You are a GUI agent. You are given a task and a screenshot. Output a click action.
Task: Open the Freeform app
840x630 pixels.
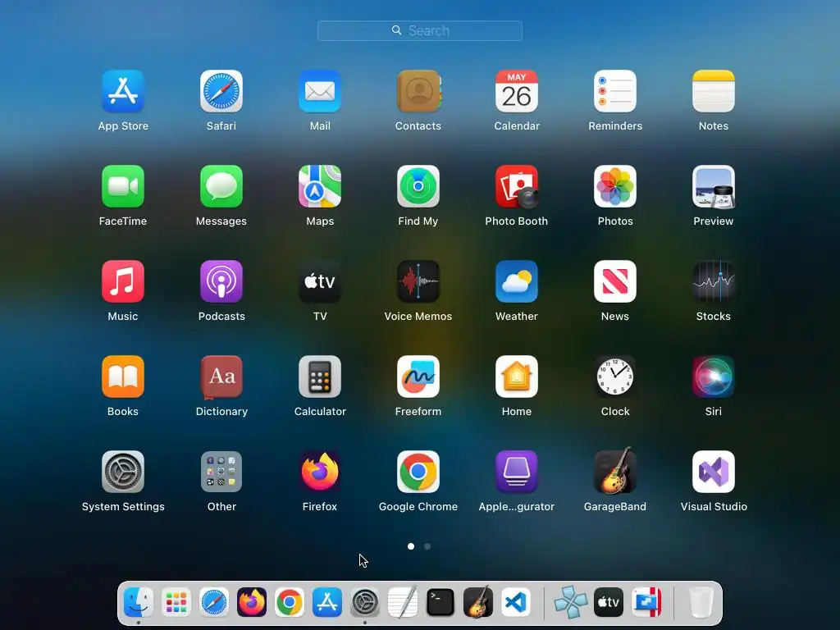coord(418,377)
